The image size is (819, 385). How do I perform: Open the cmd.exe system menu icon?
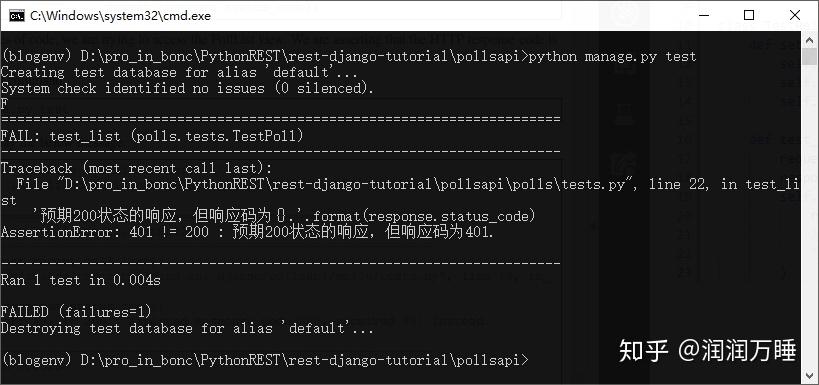point(17,16)
